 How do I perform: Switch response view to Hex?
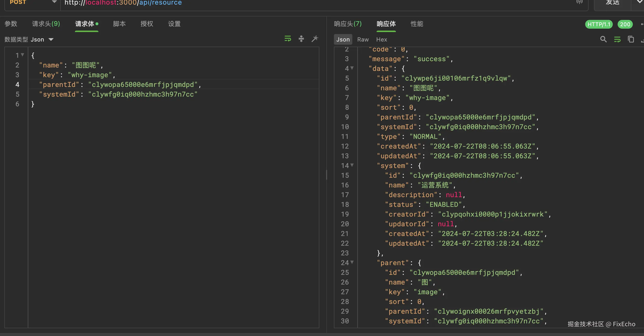[x=382, y=40]
